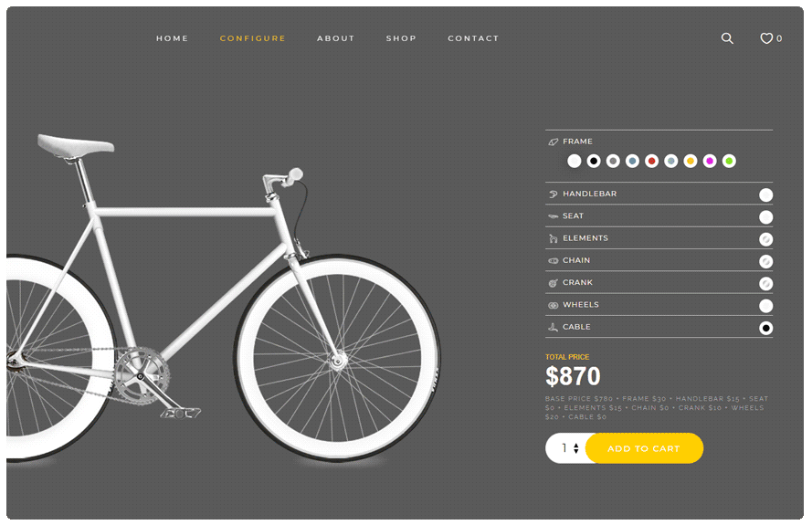Expand the Cable black color selector

pyautogui.click(x=766, y=329)
